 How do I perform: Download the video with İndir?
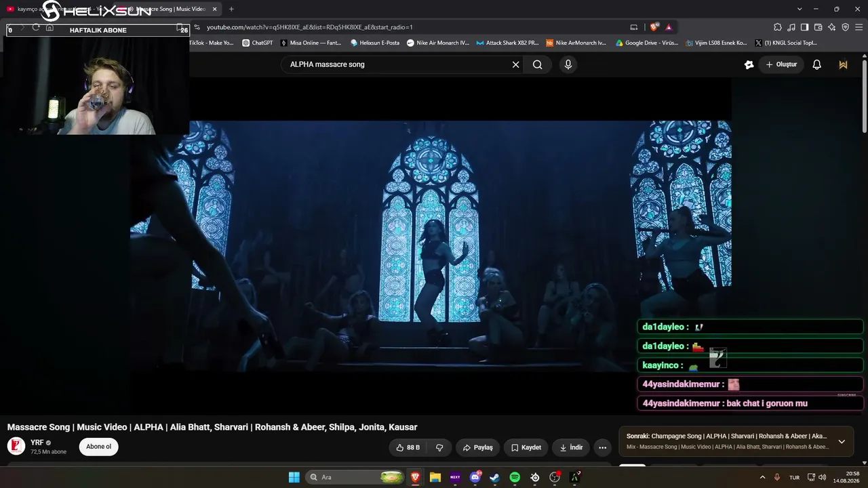point(571,447)
